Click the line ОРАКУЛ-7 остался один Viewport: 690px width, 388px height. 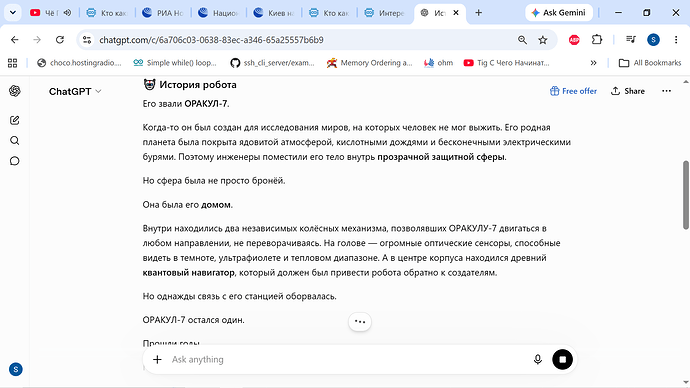pyautogui.click(x=193, y=320)
